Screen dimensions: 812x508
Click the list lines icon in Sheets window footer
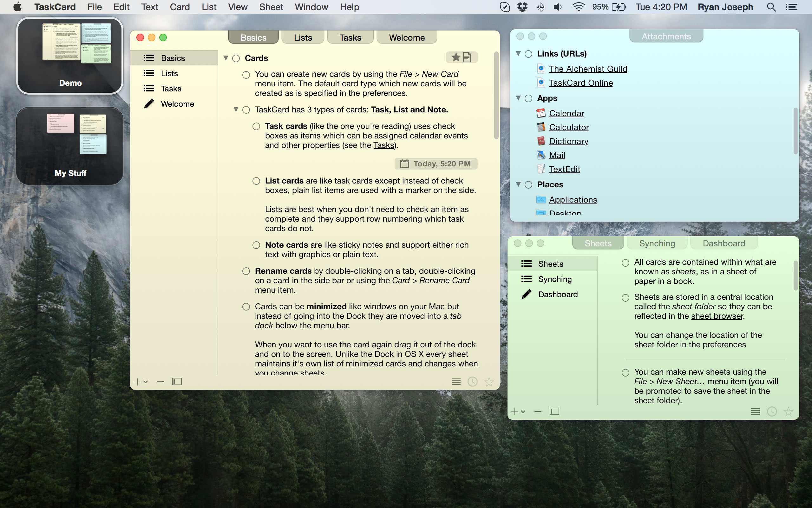[x=755, y=411]
